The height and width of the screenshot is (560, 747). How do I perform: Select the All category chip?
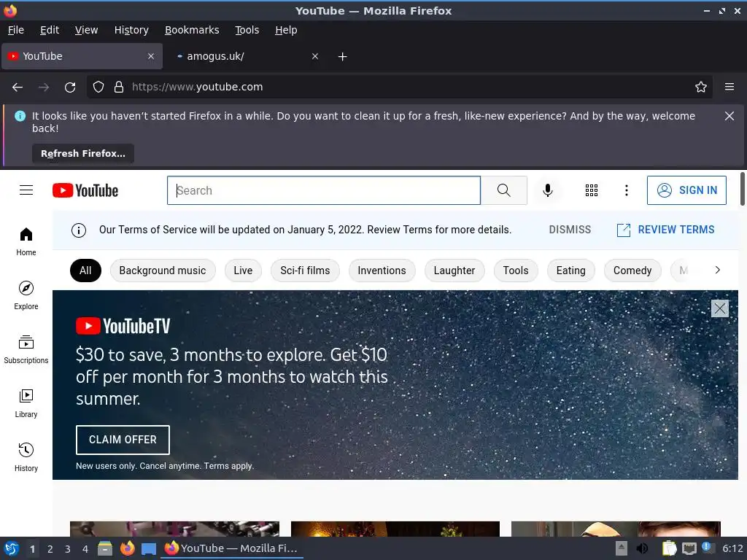(x=86, y=271)
